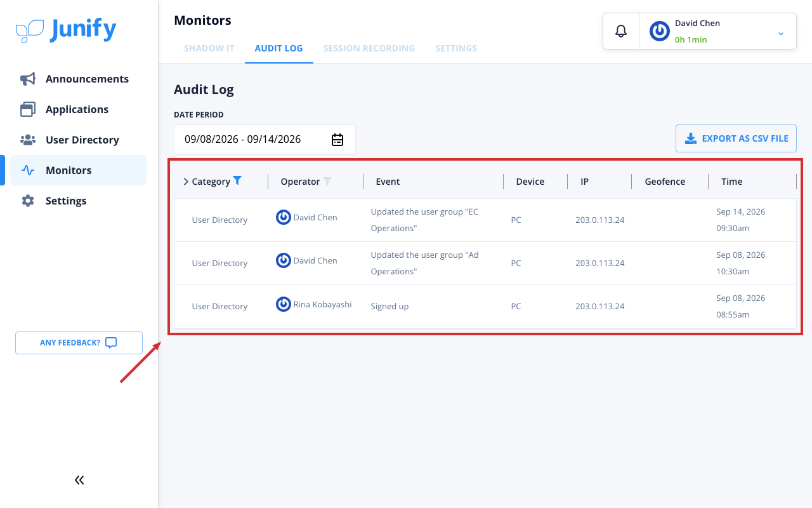Export the audit log as CSV file

point(736,138)
